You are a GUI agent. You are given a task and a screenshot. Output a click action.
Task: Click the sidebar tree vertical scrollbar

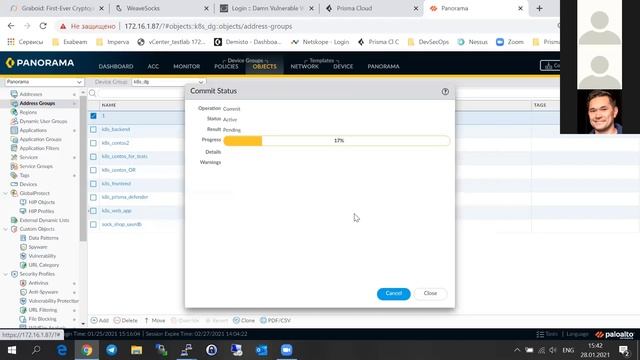click(83, 169)
